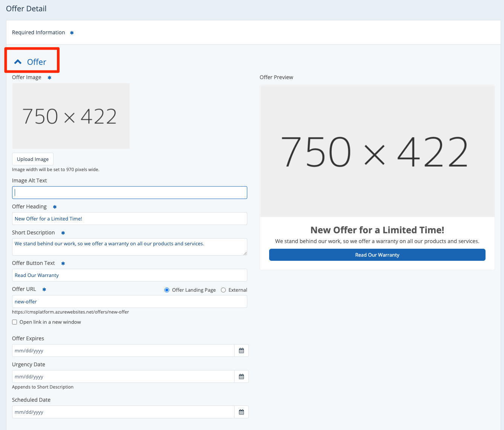
Task: Click the Scheduled Date input field
Action: (123, 412)
